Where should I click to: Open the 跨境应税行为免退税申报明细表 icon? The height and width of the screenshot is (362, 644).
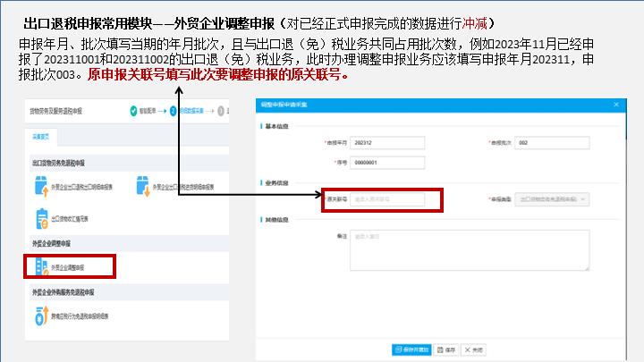point(41,316)
